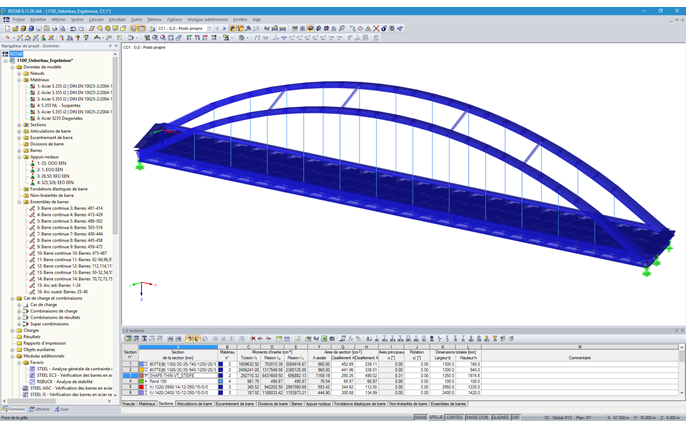Viewport: 686px width, 429px height.
Task: Click the green nodal support at bridge left end
Action: click(x=140, y=165)
